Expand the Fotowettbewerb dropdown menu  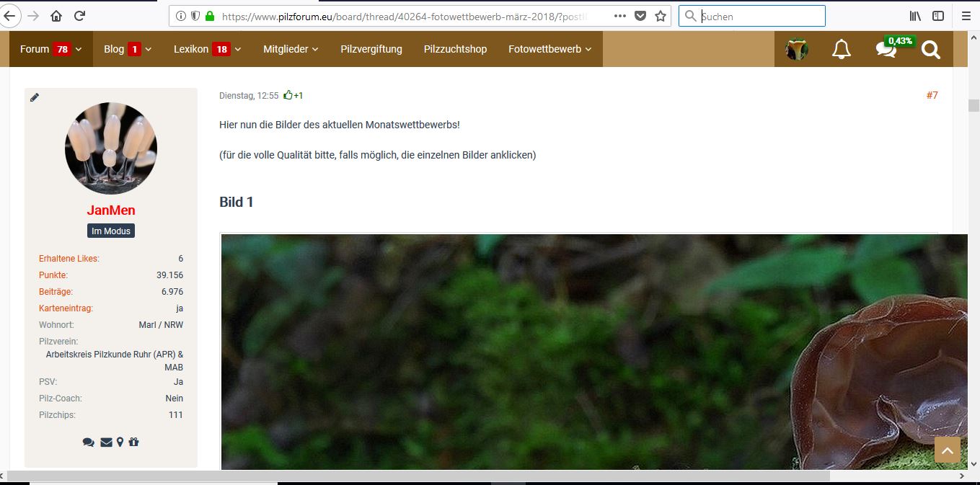(549, 49)
